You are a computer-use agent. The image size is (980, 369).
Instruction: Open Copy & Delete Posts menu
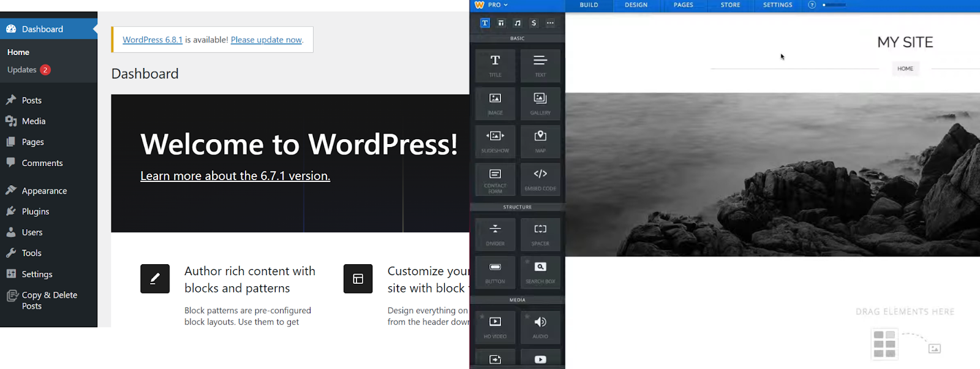click(x=48, y=300)
